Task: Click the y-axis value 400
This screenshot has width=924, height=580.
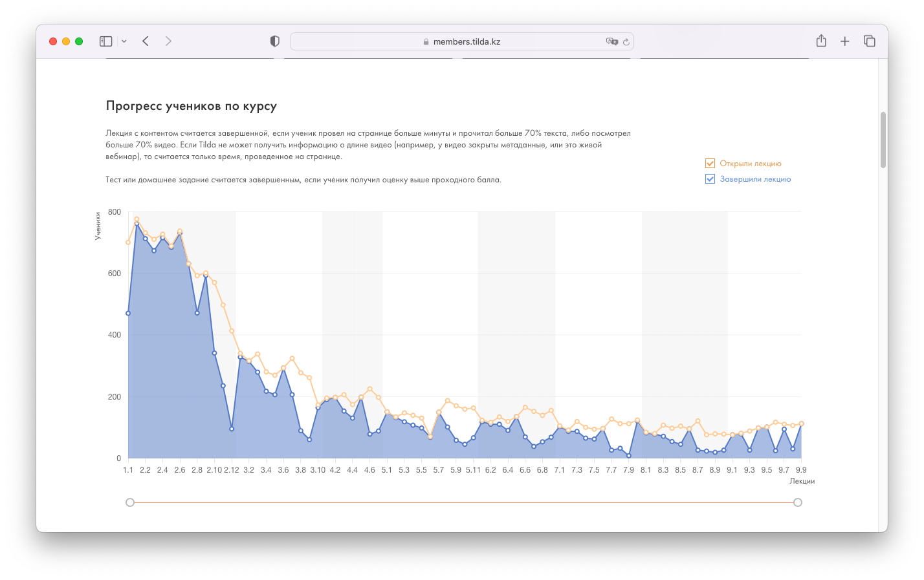Action: [x=115, y=335]
